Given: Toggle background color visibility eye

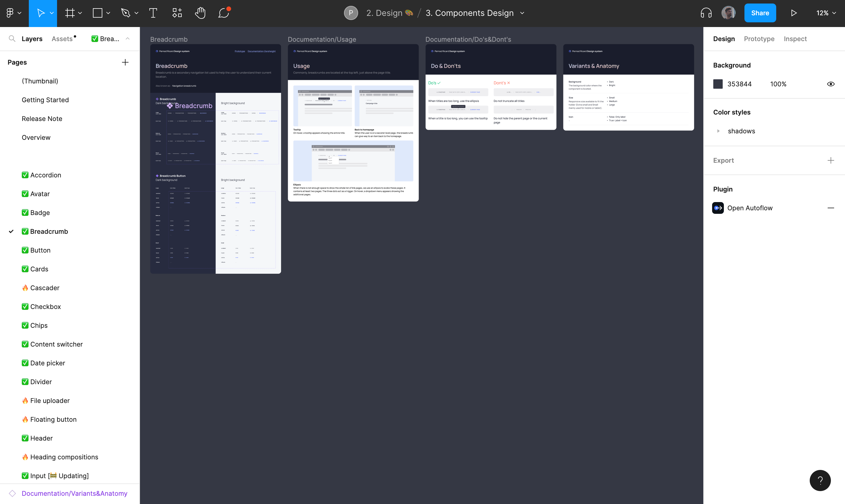Looking at the screenshot, I should coord(830,84).
